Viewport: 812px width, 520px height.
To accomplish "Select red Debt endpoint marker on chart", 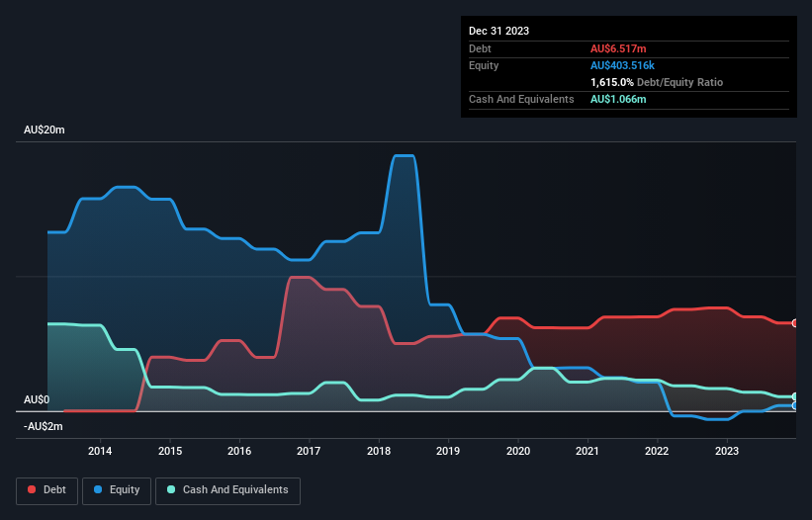I will tap(795, 323).
